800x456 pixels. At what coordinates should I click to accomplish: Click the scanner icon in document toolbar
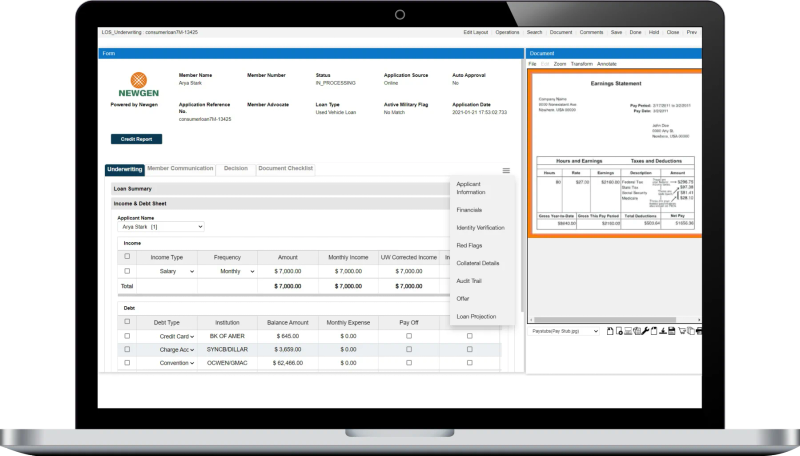(628, 331)
